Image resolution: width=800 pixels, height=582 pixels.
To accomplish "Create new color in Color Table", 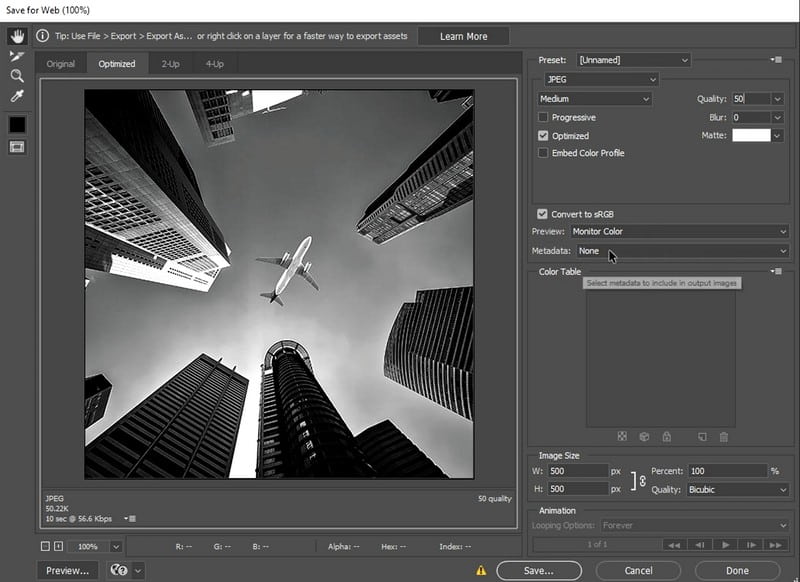I will [x=701, y=436].
